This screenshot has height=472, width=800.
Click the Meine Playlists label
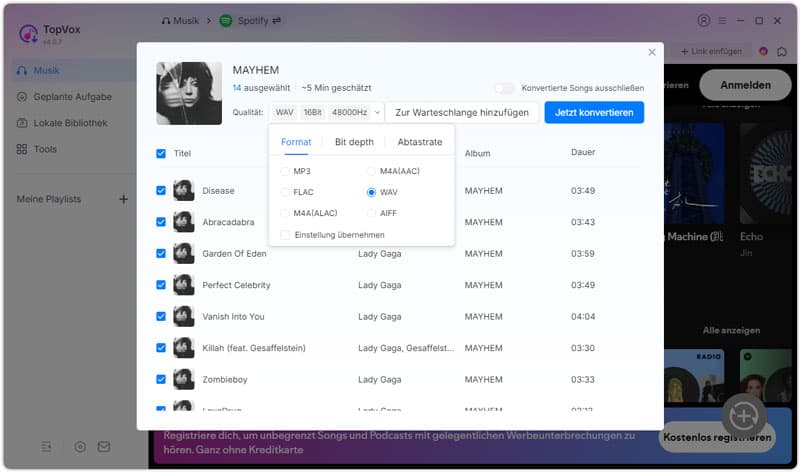[48, 199]
